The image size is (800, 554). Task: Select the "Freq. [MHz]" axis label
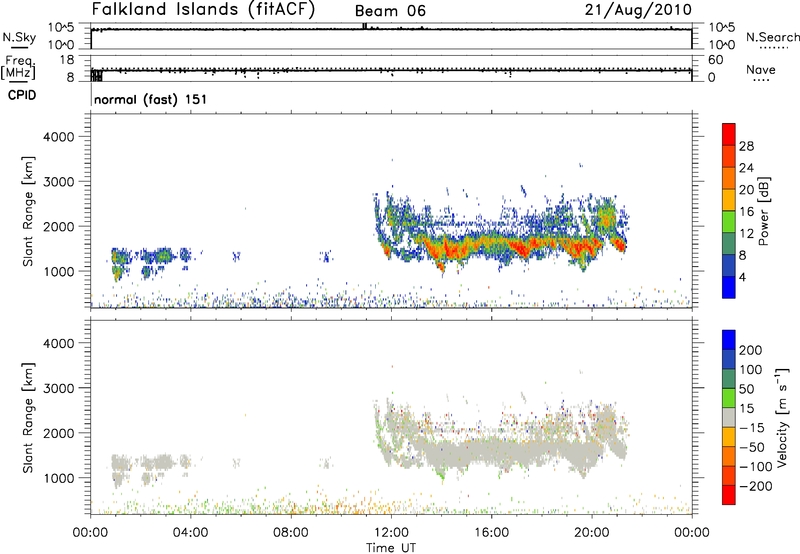(18, 67)
